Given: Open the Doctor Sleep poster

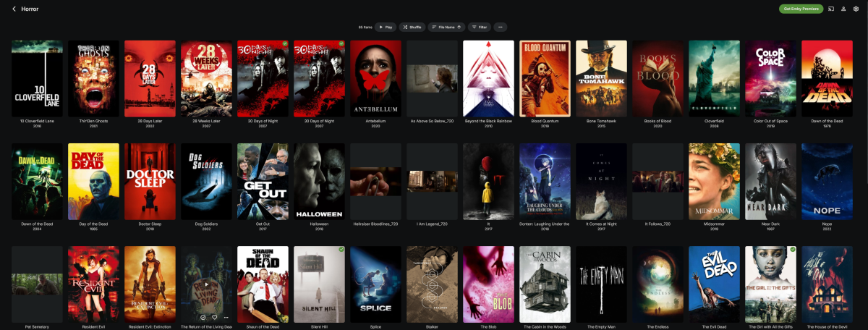Looking at the screenshot, I should 150,181.
